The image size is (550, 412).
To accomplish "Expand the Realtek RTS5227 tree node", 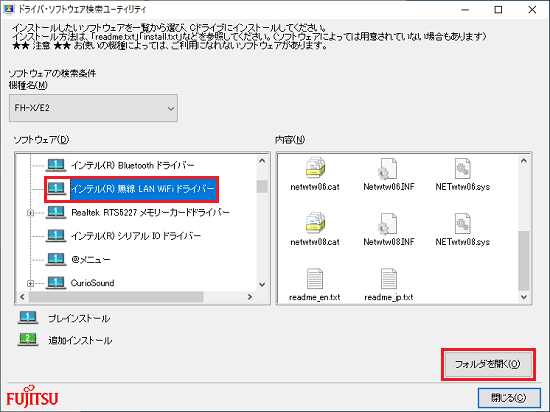I will 31,213.
